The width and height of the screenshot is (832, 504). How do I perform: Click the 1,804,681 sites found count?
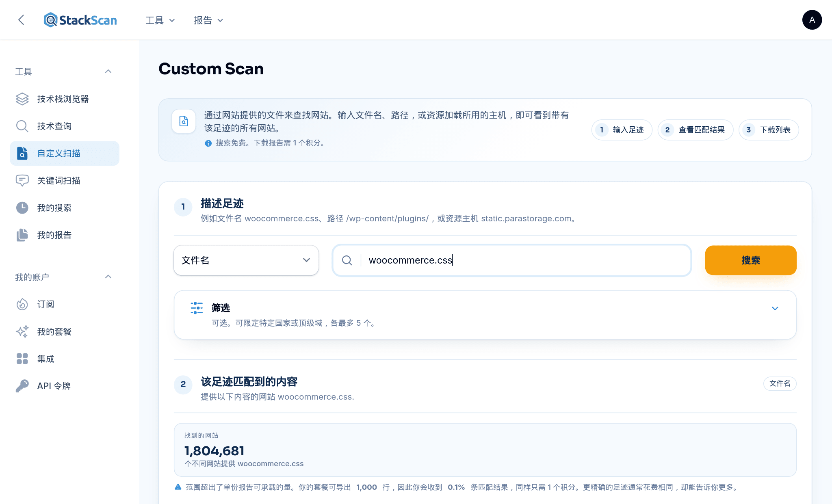[x=214, y=451]
